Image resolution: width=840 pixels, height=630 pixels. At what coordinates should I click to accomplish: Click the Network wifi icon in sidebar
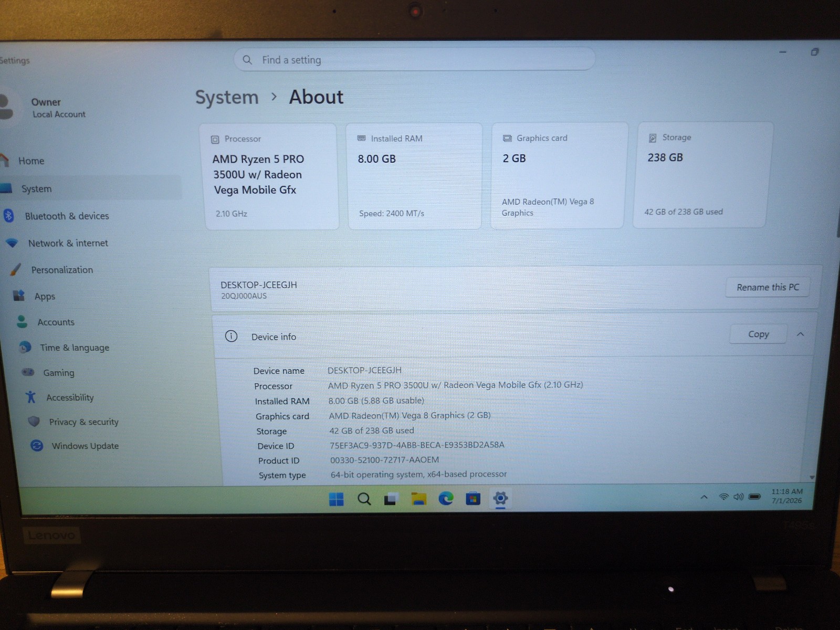click(12, 243)
